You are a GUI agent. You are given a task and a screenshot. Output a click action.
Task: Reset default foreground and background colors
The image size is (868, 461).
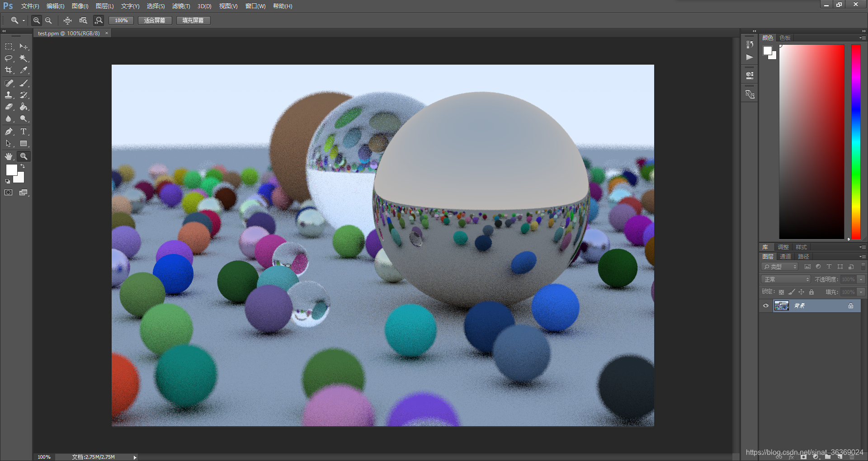[7, 181]
